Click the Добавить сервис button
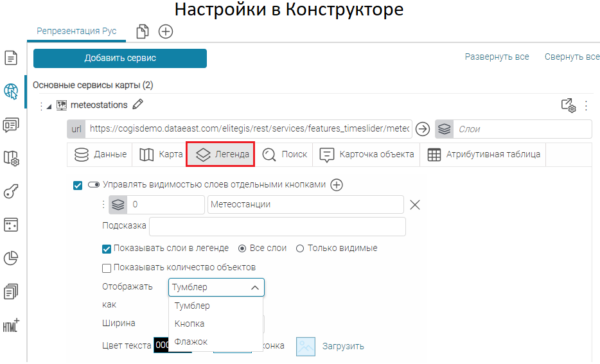600x364 pixels. [x=120, y=58]
